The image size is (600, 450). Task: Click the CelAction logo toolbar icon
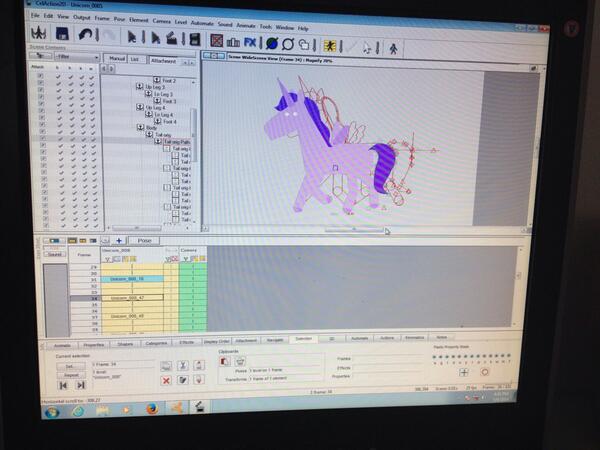39,33
